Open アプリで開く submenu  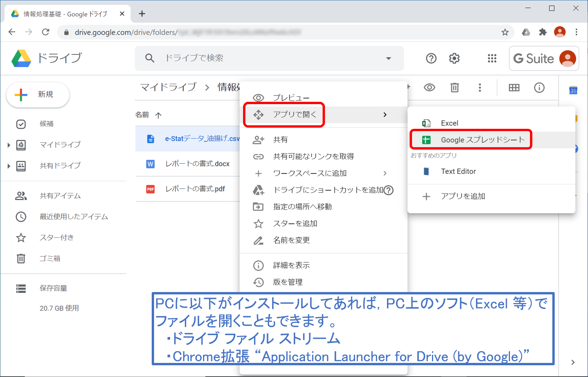tap(323, 115)
